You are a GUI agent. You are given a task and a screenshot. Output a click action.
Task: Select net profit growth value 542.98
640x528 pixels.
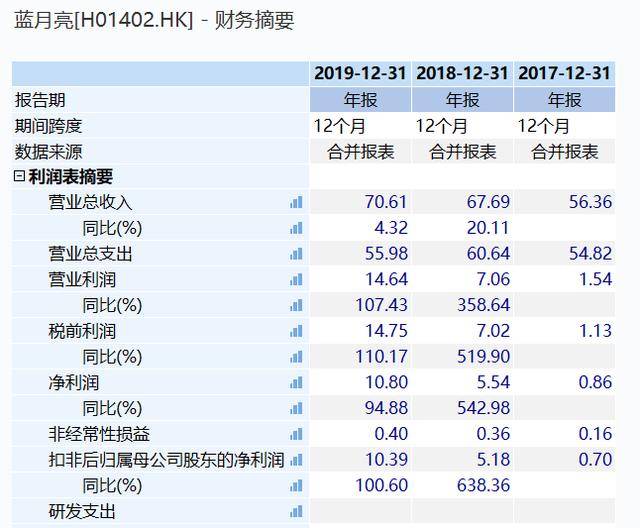[x=483, y=408]
